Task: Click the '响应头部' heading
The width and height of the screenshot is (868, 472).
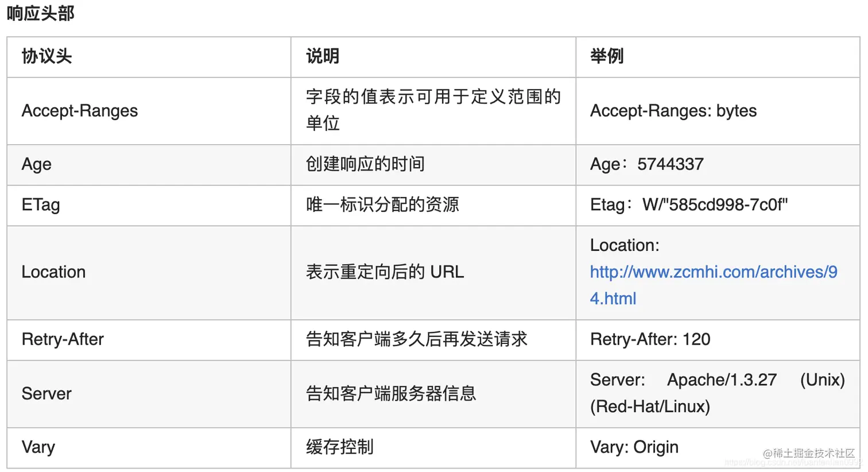Action: 41,13
